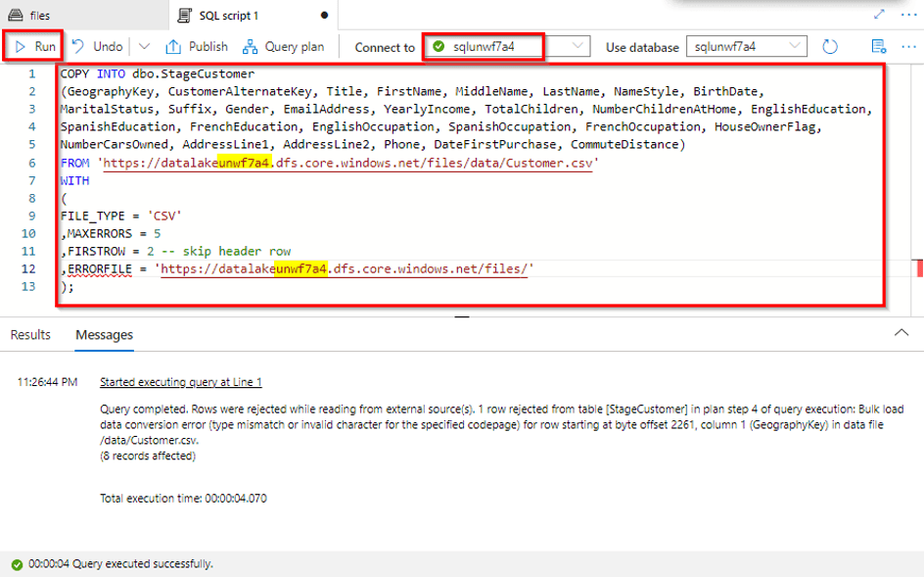
Task: Collapse the Messages results panel
Action: pos(901,333)
